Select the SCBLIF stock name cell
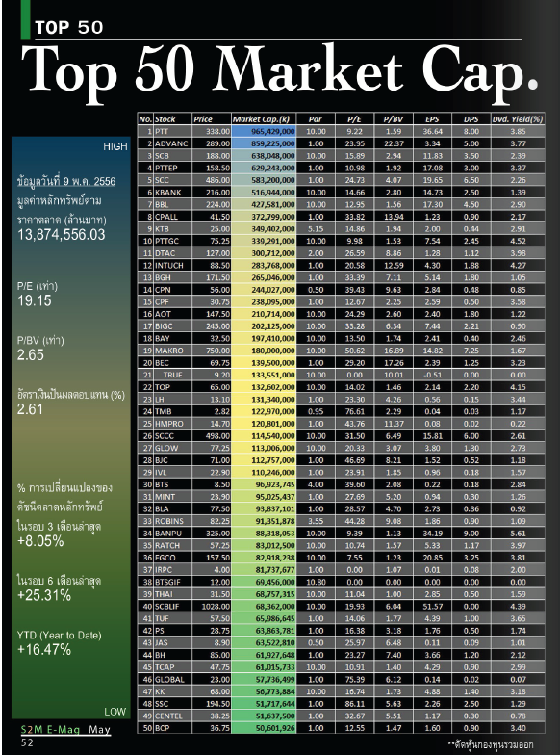This screenshot has width=560, height=755. pos(173,607)
